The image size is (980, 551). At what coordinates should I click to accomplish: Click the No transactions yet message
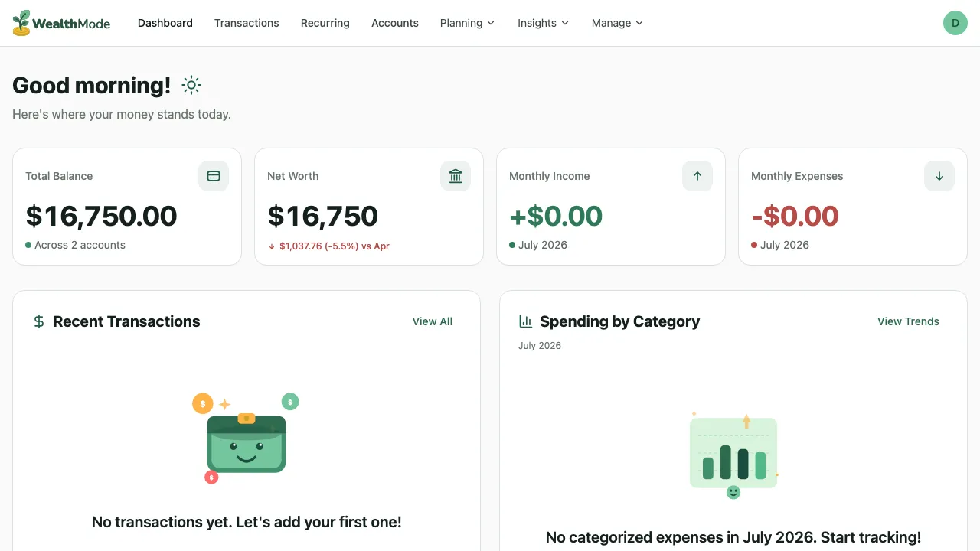247,522
